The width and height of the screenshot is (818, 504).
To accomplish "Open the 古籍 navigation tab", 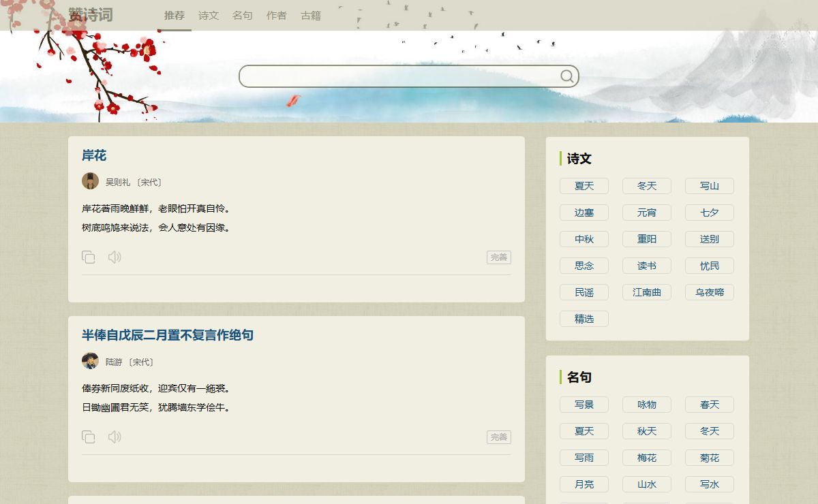I will [x=311, y=15].
